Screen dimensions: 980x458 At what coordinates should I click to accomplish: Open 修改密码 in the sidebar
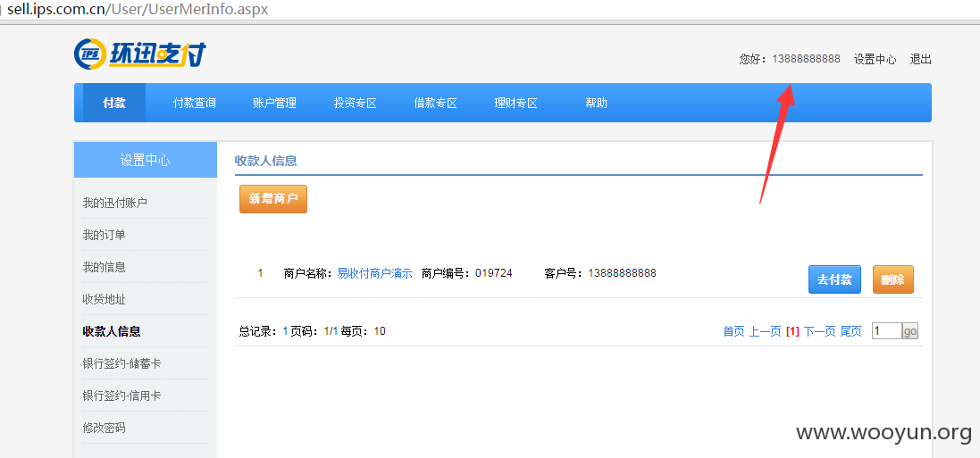pos(104,428)
